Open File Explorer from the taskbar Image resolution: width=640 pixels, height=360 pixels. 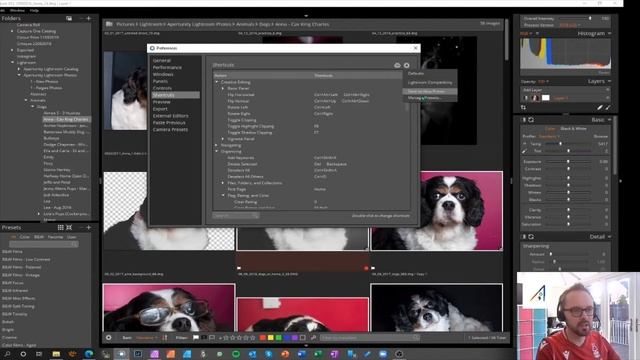pos(56,354)
